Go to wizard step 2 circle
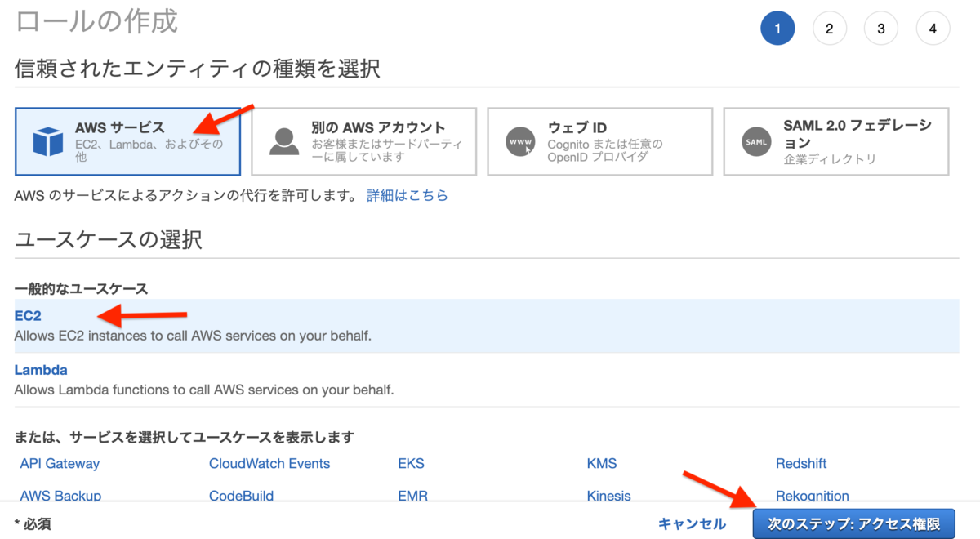This screenshot has height=539, width=980. [829, 29]
